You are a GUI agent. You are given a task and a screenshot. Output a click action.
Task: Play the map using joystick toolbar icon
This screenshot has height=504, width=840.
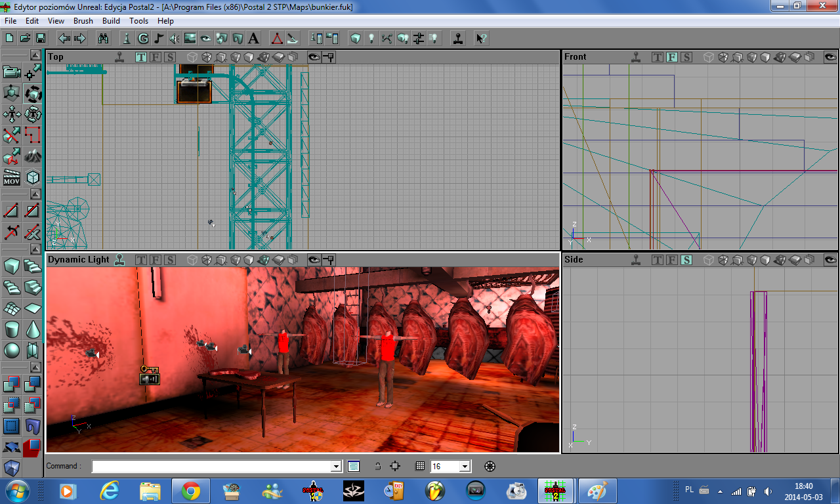(x=458, y=38)
